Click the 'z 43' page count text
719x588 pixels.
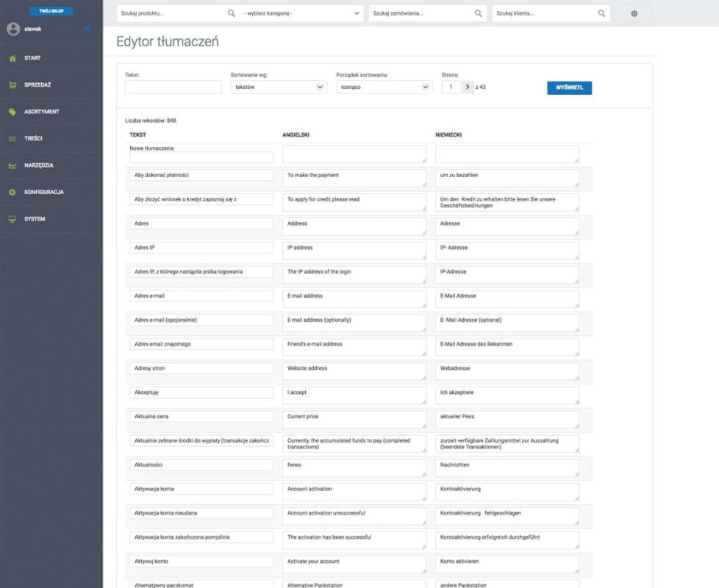coord(481,87)
